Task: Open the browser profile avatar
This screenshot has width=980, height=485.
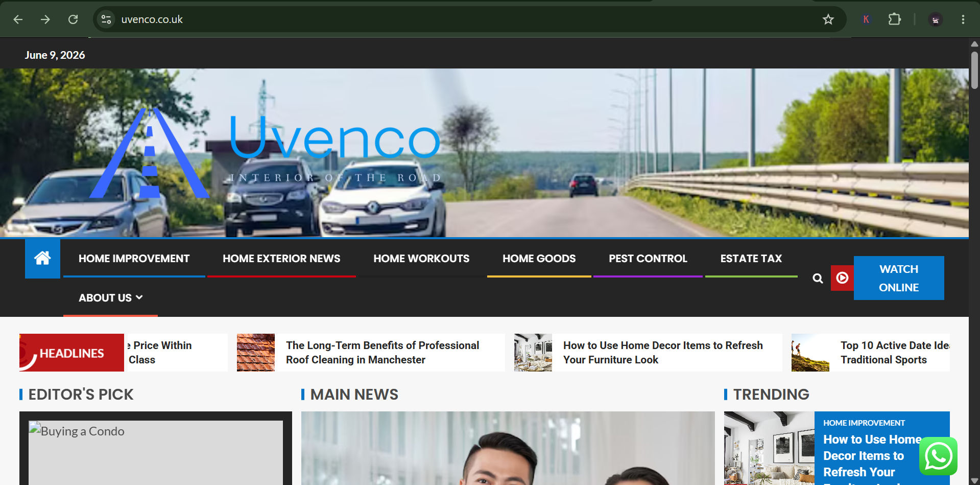Action: click(x=936, y=19)
